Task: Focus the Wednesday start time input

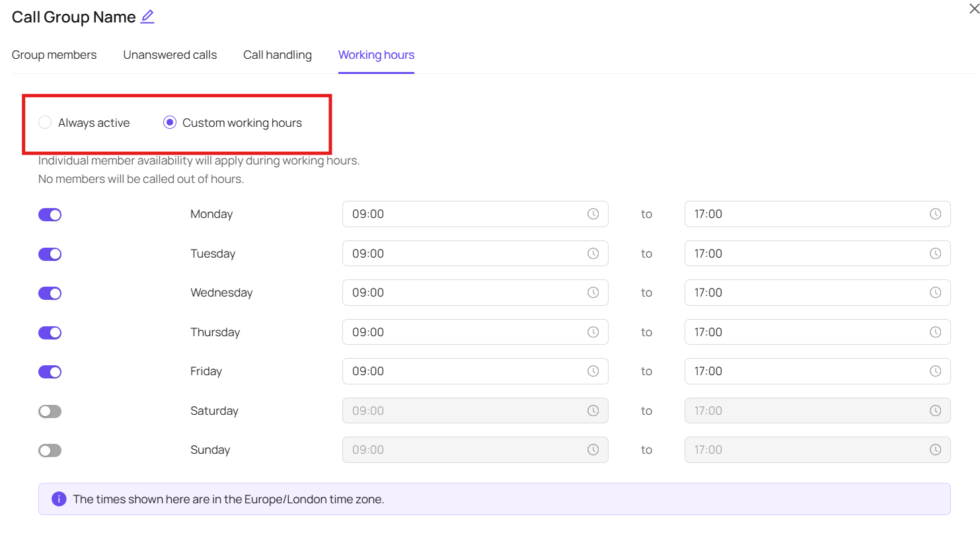Action: [x=475, y=293]
